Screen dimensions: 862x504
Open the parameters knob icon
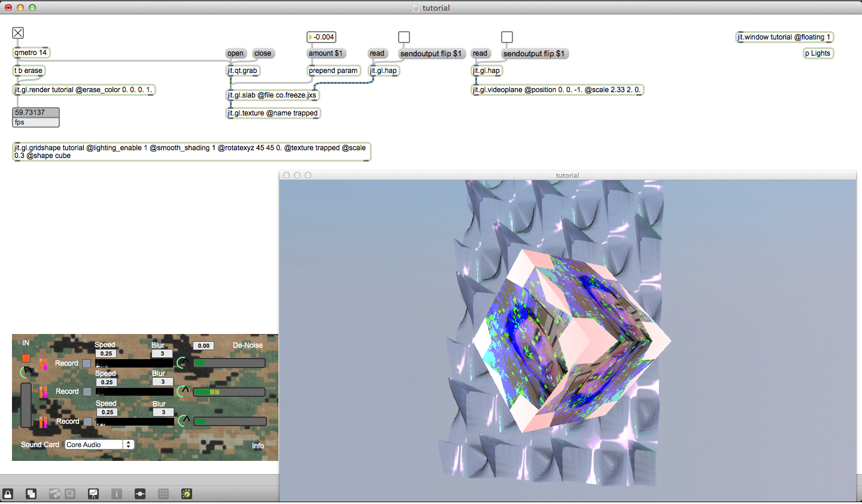(x=187, y=494)
